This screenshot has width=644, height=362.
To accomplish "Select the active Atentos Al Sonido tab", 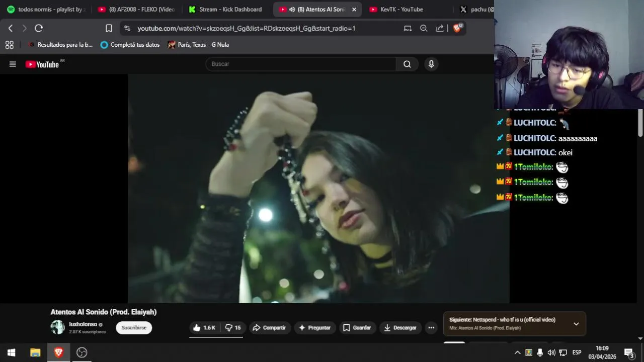I will click(318, 9).
